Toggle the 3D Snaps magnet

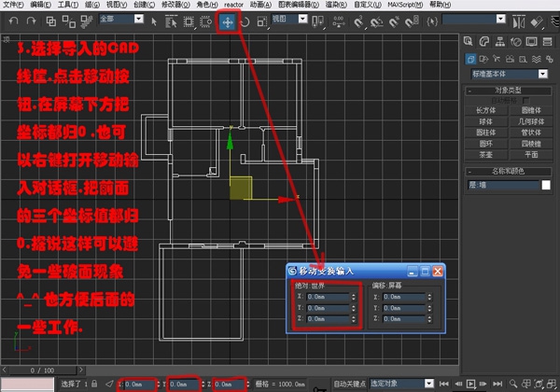point(358,22)
